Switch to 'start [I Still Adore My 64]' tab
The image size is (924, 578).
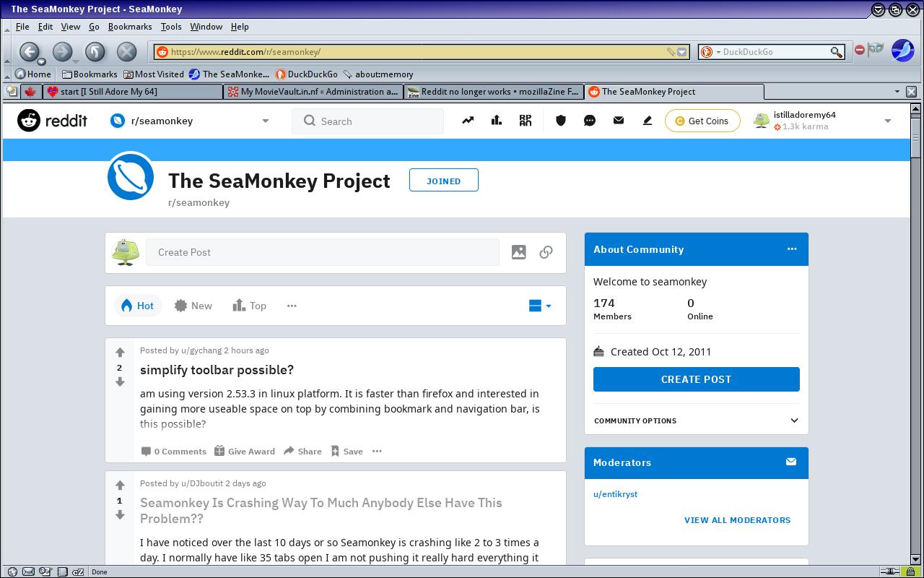[x=133, y=92]
